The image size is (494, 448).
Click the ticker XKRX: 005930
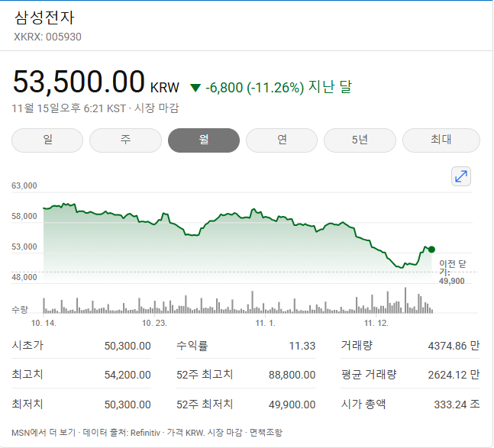[x=47, y=37]
